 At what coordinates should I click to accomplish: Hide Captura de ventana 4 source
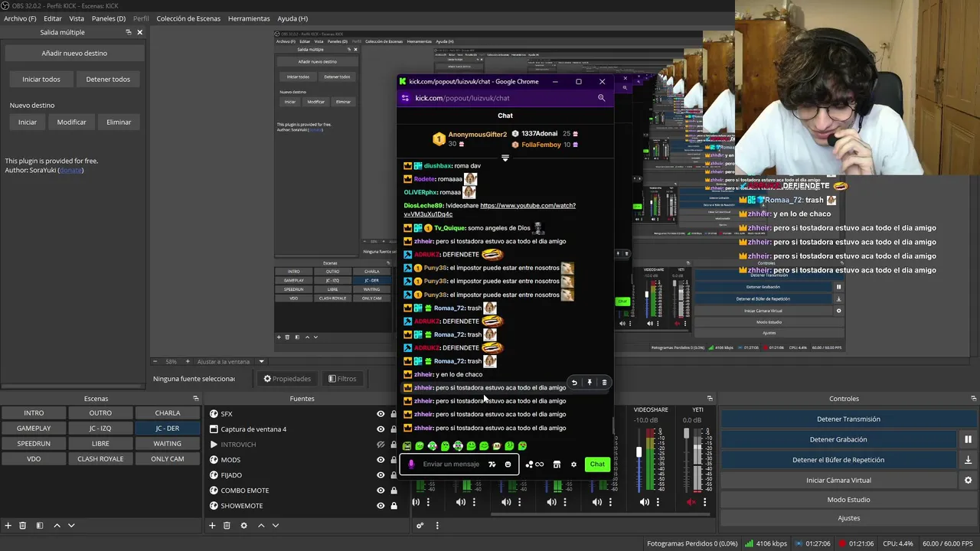[x=381, y=429]
